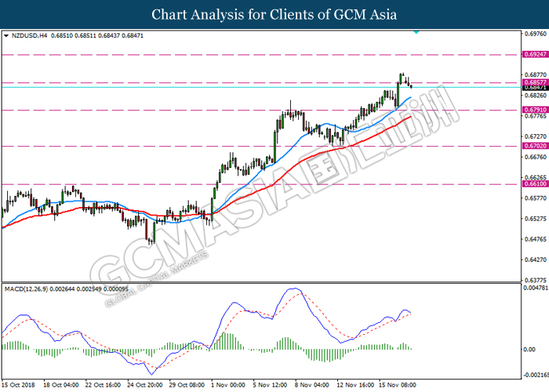The image size is (549, 392).
Task: Click the 0.66100 pink price label
Action: pos(536,183)
